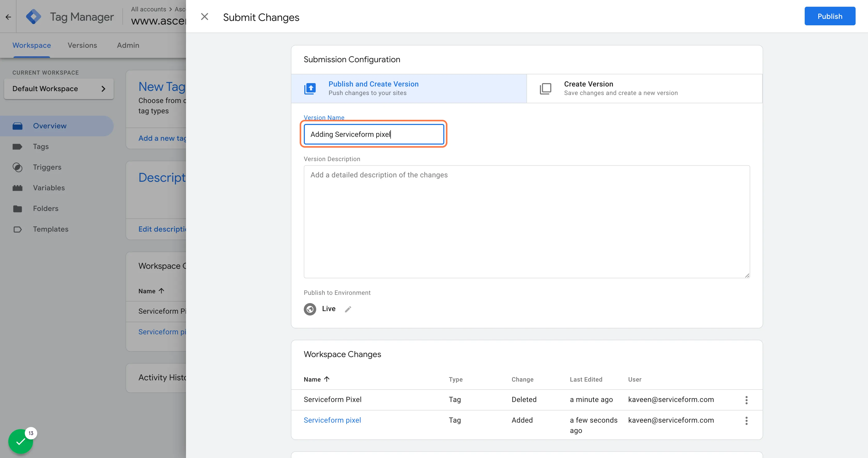Image resolution: width=868 pixels, height=458 pixels.
Task: Go back using the arrow beside Tag Manager
Action: click(8, 17)
